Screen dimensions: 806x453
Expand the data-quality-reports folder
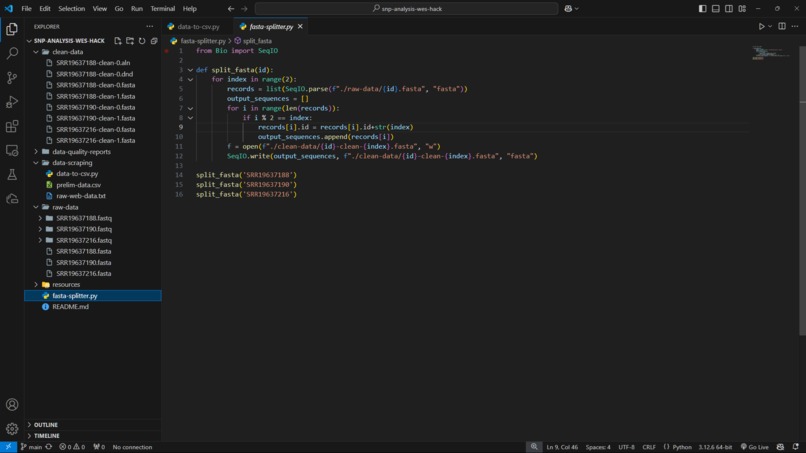(x=36, y=152)
